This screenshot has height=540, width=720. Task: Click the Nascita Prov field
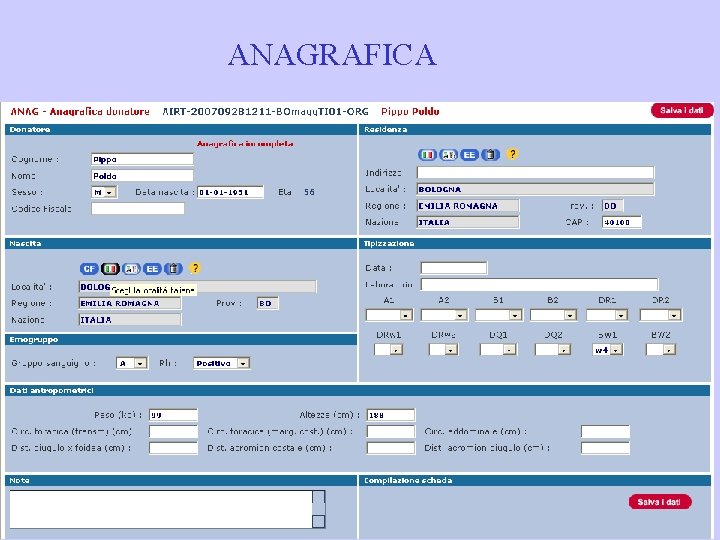click(x=268, y=304)
